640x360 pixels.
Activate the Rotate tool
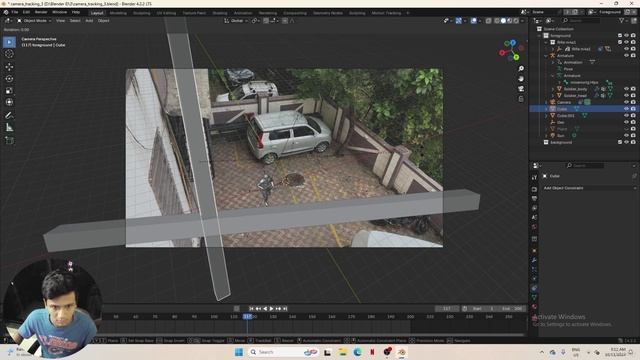coord(9,78)
